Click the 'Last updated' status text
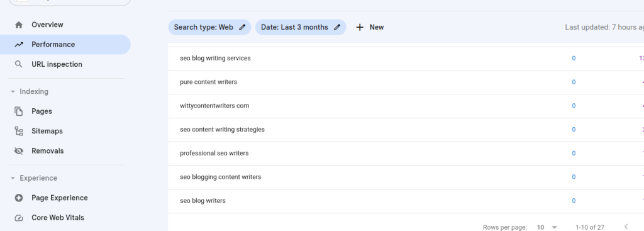644x231 pixels. (604, 27)
